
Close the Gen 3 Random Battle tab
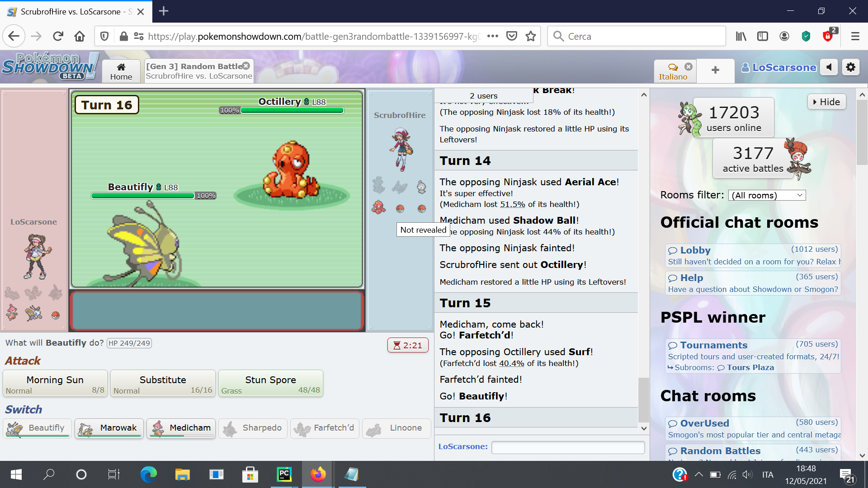(246, 66)
